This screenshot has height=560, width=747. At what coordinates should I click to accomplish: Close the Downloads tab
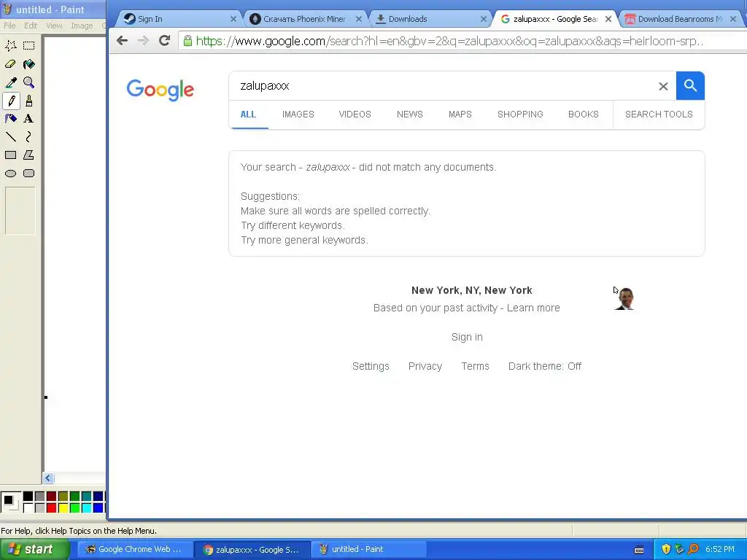tap(483, 19)
